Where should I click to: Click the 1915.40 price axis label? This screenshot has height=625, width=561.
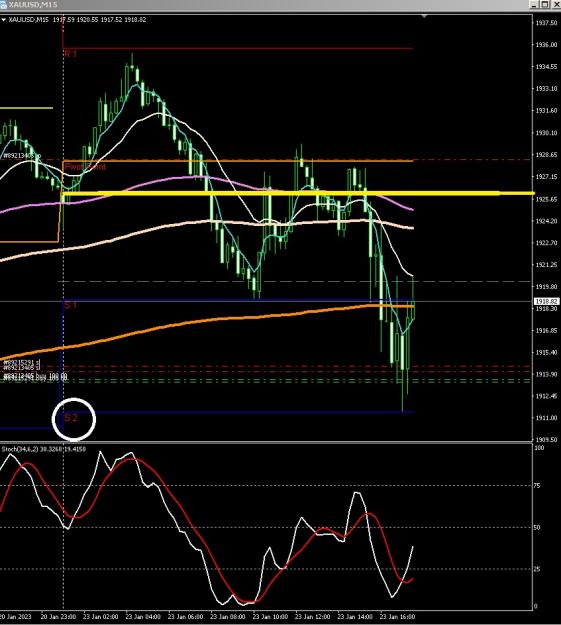[546, 352]
